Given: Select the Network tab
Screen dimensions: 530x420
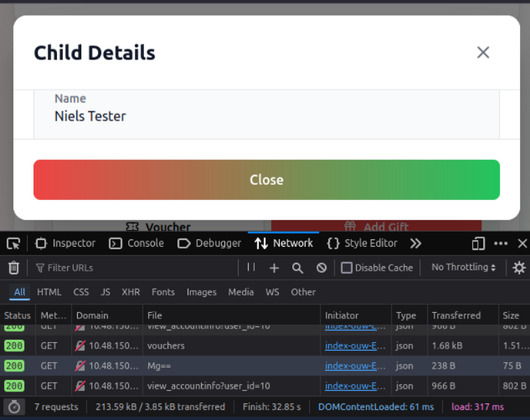Looking at the screenshot, I should 284,243.
